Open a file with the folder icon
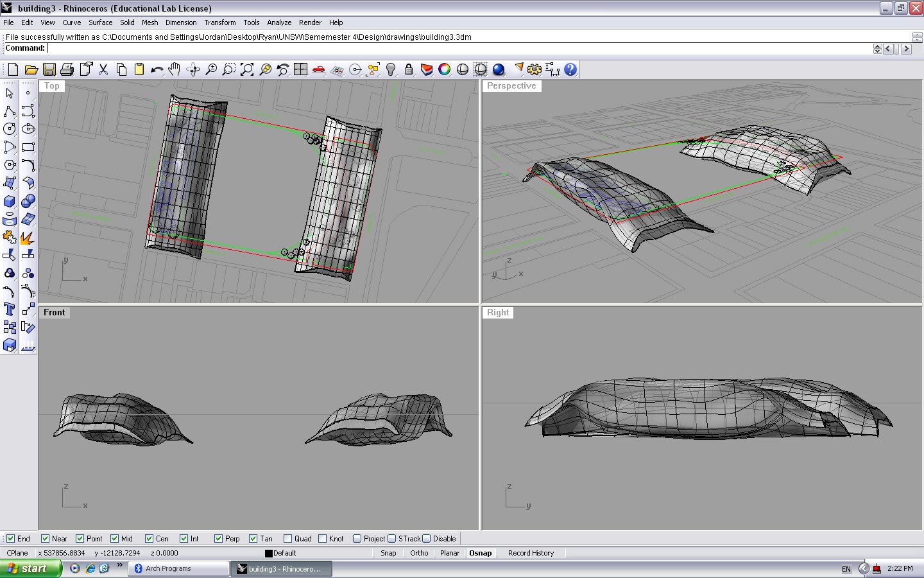Screen dimensions: 924x578 [x=31, y=69]
